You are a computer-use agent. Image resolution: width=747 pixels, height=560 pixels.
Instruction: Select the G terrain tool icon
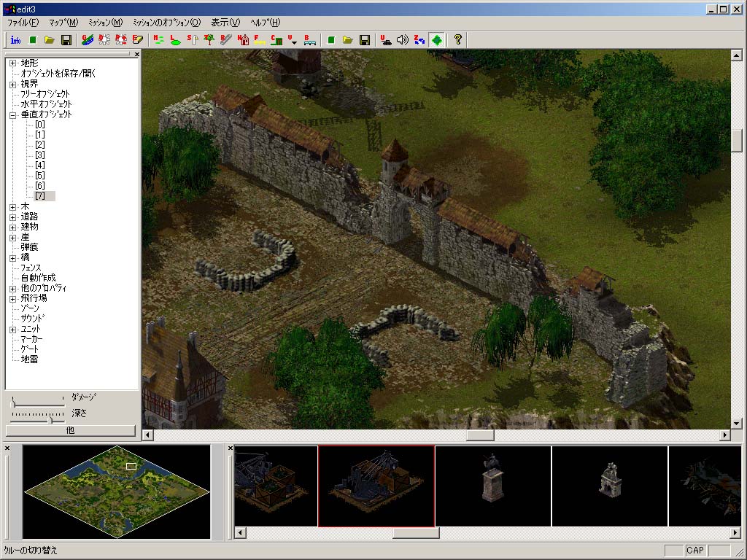pyautogui.click(x=88, y=40)
